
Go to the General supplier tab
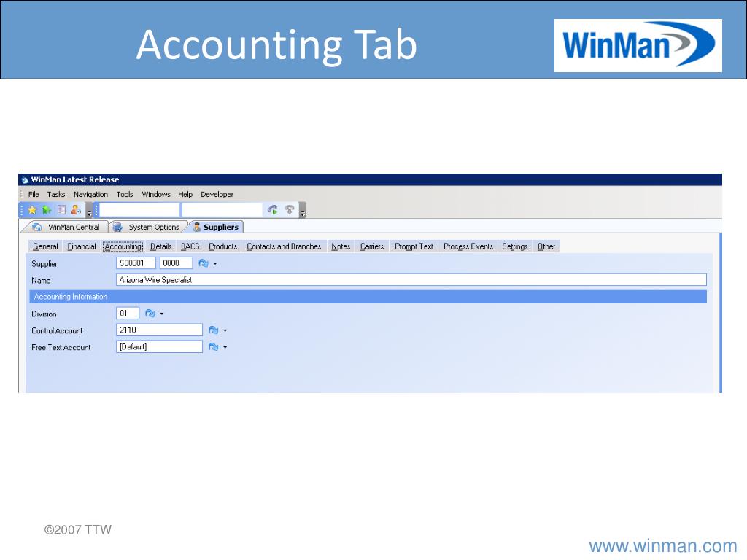click(x=45, y=246)
